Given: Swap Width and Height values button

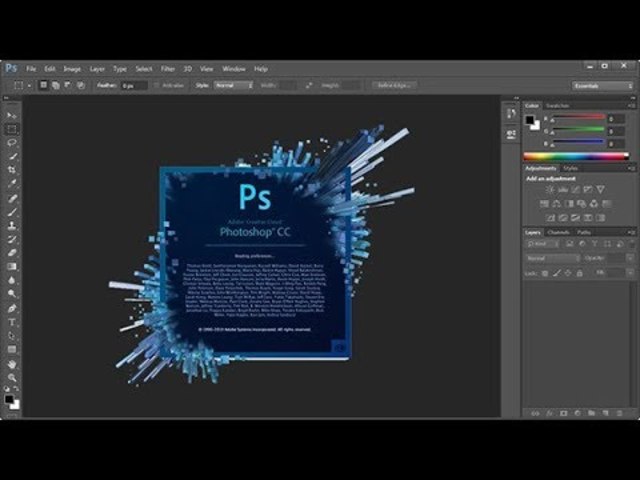Looking at the screenshot, I should coord(309,85).
